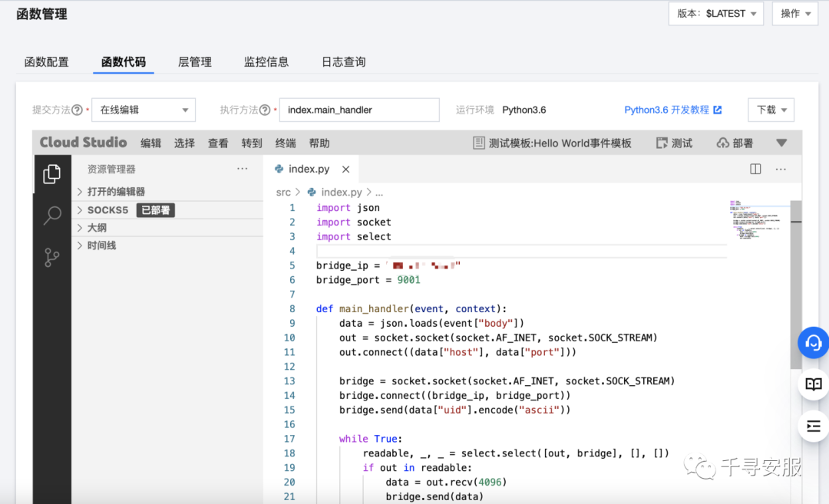Open the 在线编辑 submit method dropdown
This screenshot has width=829, height=504.
click(x=144, y=110)
